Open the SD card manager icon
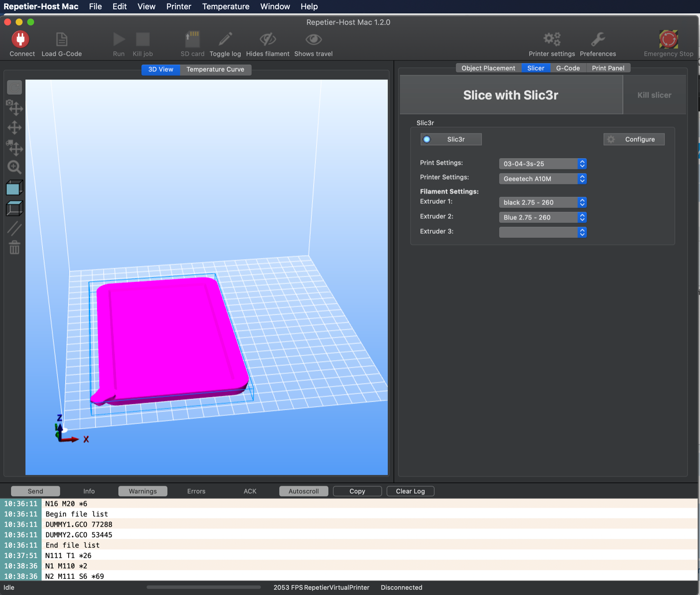This screenshot has width=700, height=595. point(192,40)
